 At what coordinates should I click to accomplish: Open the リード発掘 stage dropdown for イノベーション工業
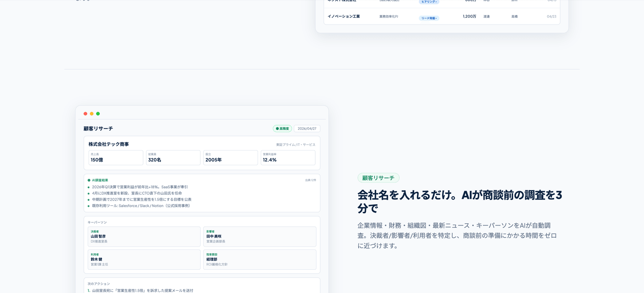tap(429, 18)
